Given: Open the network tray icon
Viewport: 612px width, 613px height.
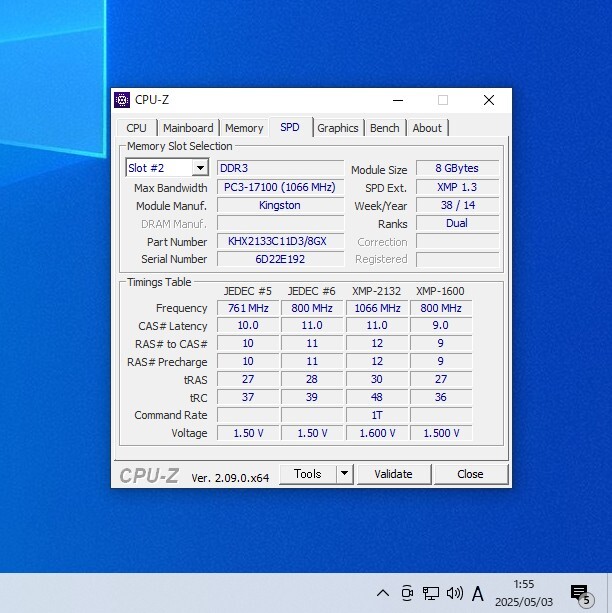Looking at the screenshot, I should (431, 593).
